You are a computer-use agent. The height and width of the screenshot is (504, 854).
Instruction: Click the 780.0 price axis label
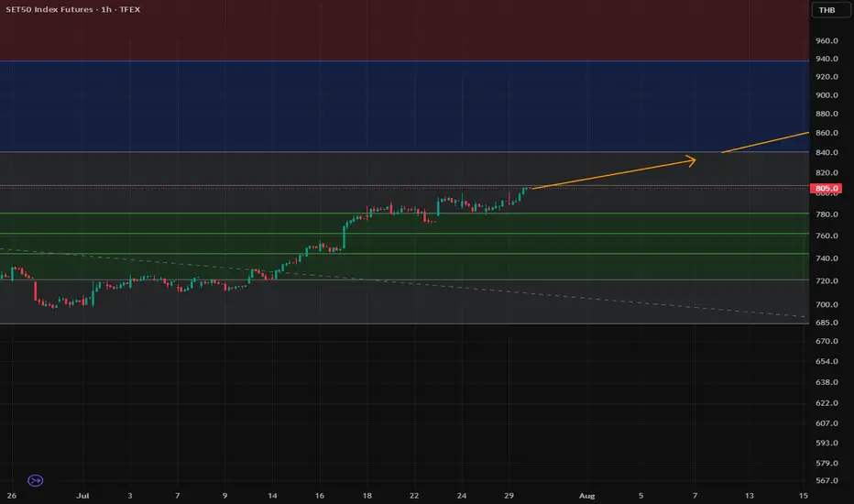click(x=827, y=214)
